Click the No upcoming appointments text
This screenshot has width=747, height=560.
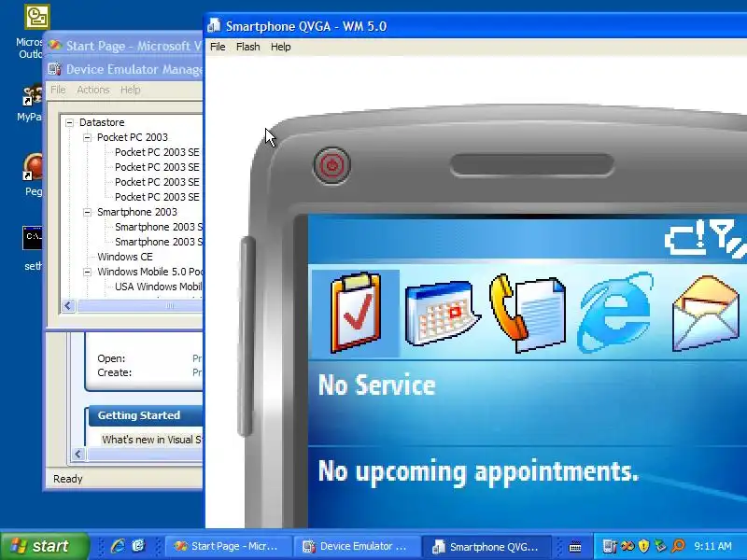(478, 471)
